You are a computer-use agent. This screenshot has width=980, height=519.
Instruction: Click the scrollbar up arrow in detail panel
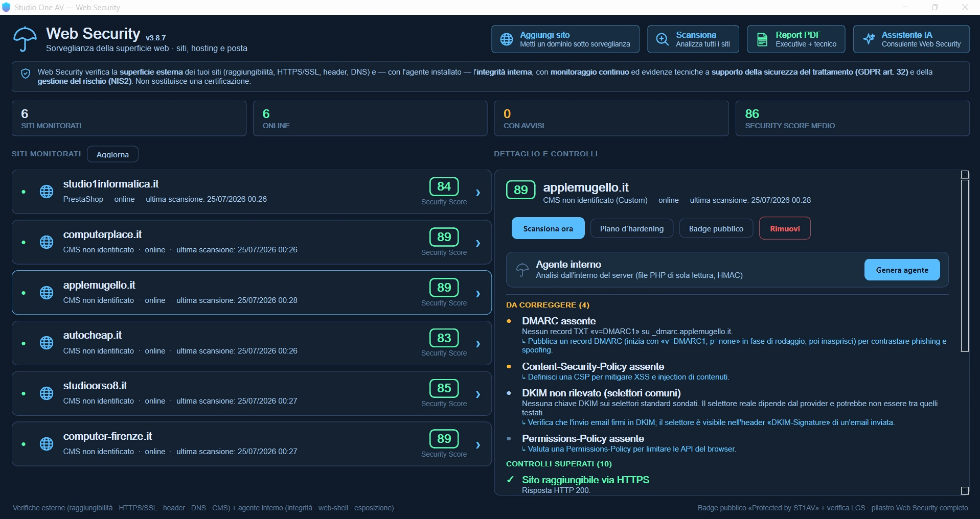point(965,175)
